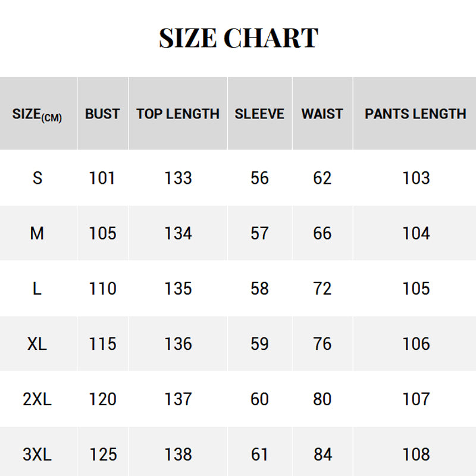Click the XL size row label
The image size is (476, 476).
click(37, 344)
